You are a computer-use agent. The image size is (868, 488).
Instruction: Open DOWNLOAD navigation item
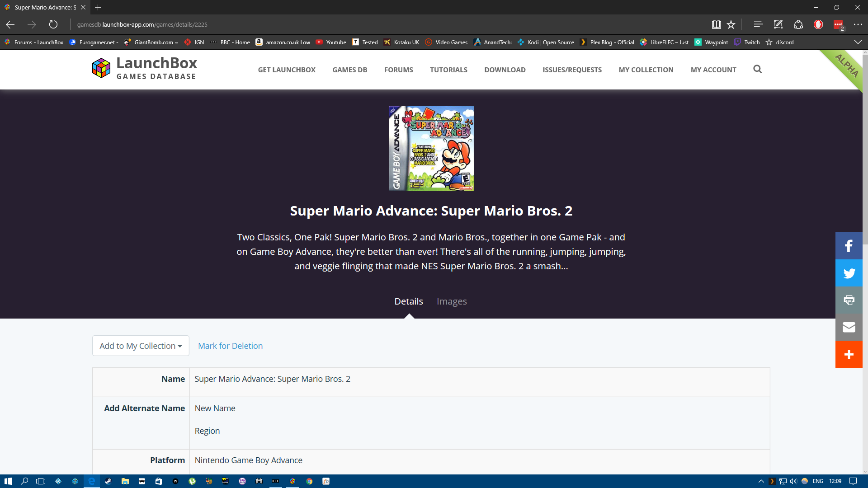click(505, 70)
